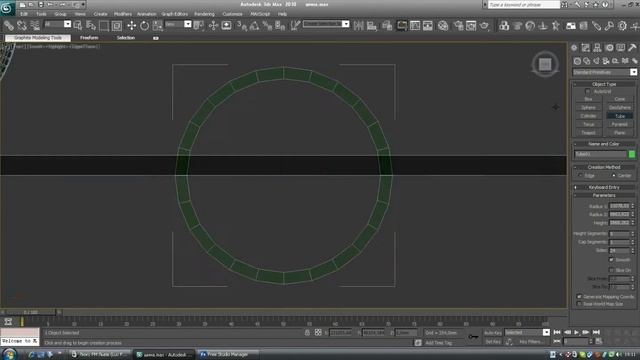Collapse the Object Type rollout
The height and width of the screenshot is (360, 640).
604,84
